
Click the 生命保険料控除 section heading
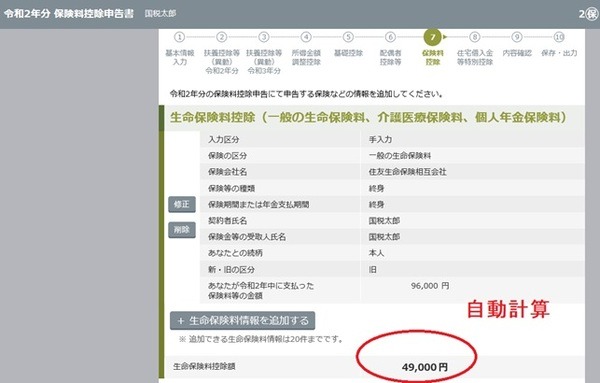(368, 117)
